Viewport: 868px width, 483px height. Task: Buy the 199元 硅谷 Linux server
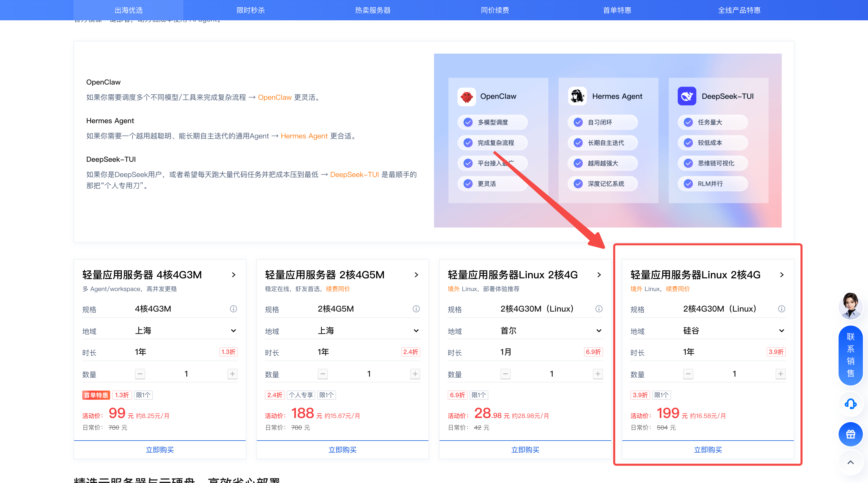point(708,450)
